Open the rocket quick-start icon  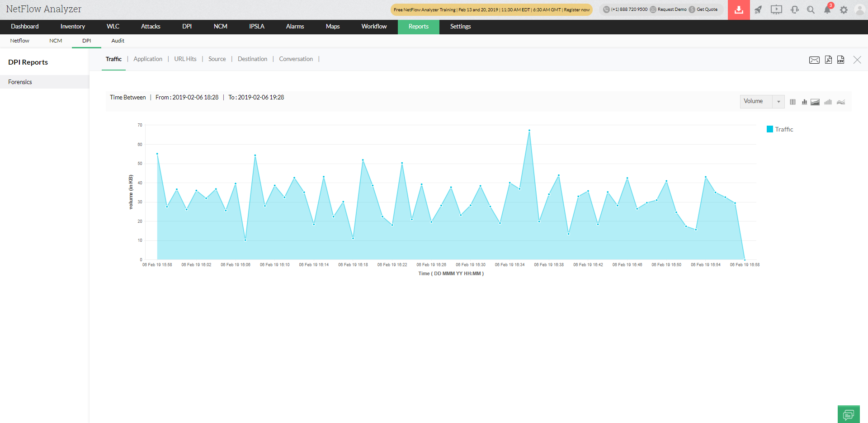pyautogui.click(x=758, y=9)
